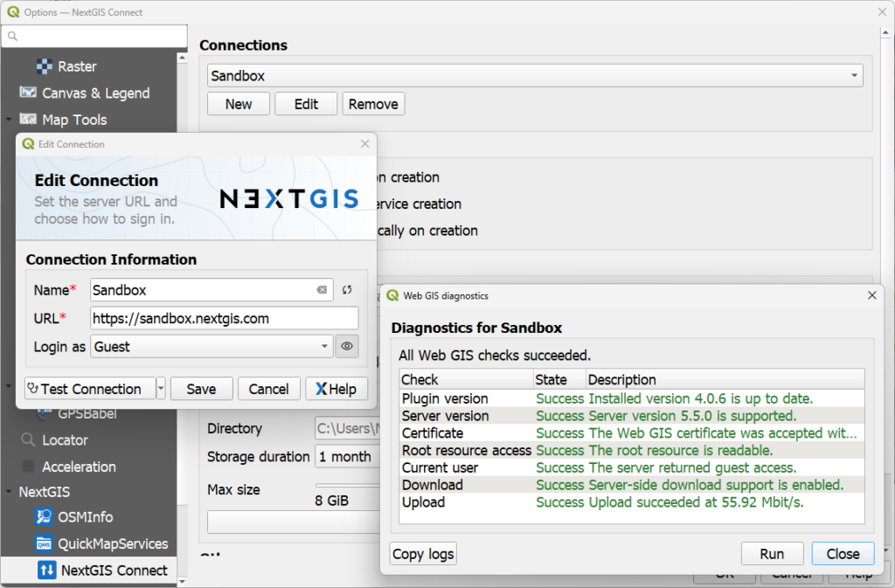Viewport: 895px width, 588px height.
Task: Clear the Name field with clear icon
Action: click(322, 290)
